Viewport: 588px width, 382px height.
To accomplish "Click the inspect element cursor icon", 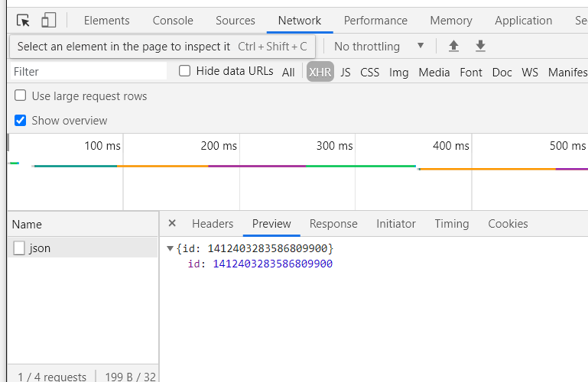I will (x=23, y=21).
